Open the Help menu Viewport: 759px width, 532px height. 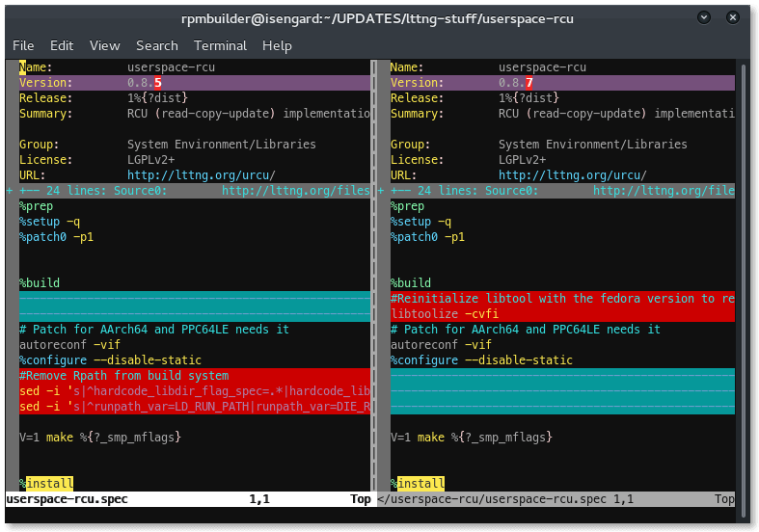(x=277, y=45)
